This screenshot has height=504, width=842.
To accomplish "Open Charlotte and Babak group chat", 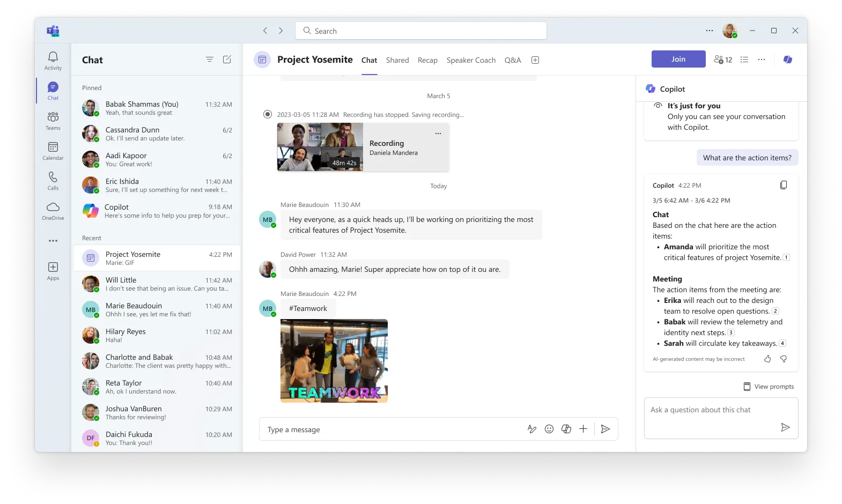I will pyautogui.click(x=157, y=361).
